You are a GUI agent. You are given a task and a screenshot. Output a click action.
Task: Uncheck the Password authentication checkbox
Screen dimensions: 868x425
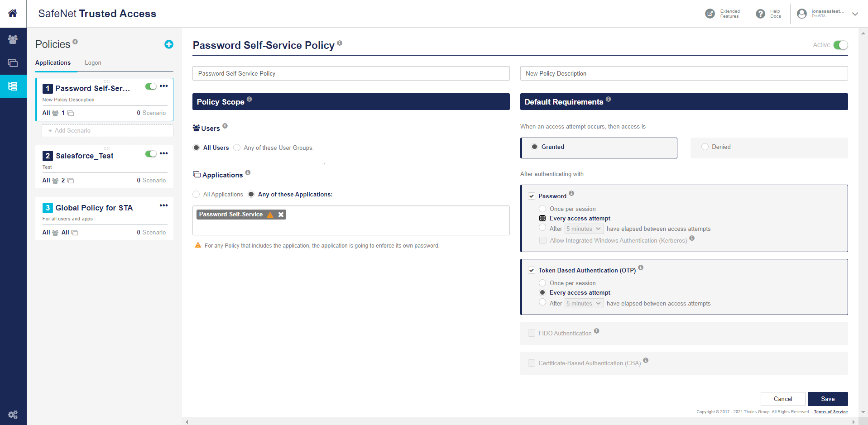pyautogui.click(x=532, y=196)
